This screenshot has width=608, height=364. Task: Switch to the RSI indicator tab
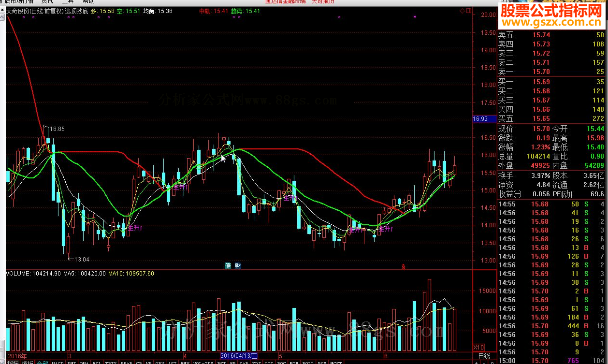pyautogui.click(x=221, y=362)
